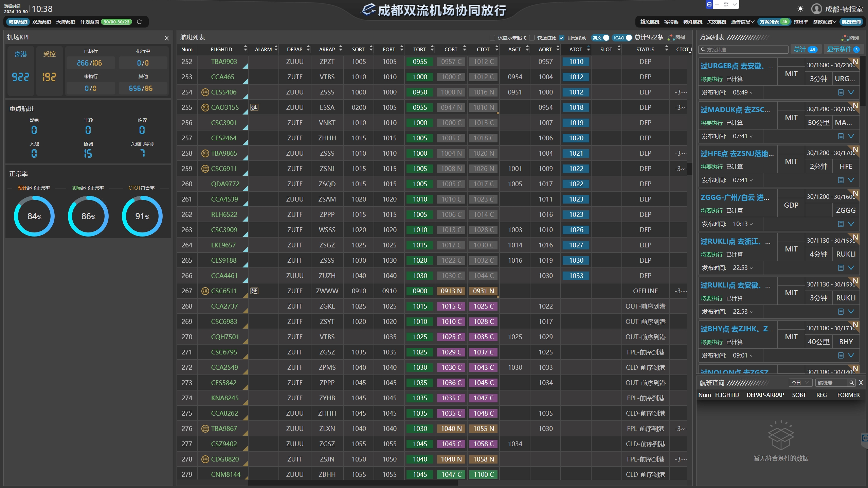Open the details list icon for the 过MADUK点 plan

point(841,136)
